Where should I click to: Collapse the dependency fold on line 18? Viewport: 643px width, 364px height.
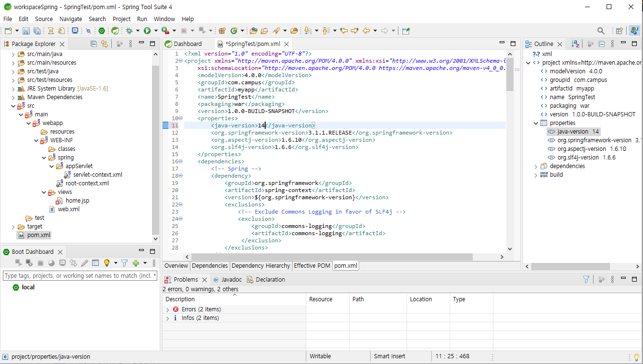click(x=180, y=176)
